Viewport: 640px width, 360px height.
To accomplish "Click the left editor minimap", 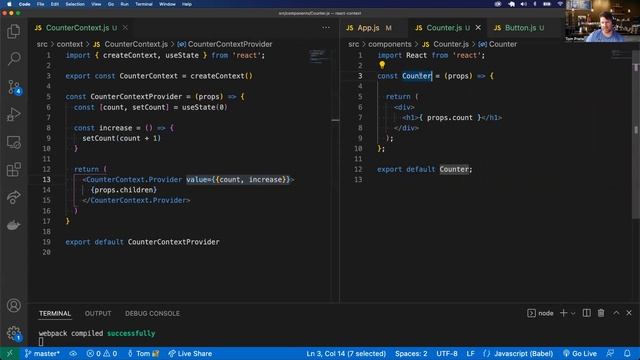I will point(318,57).
